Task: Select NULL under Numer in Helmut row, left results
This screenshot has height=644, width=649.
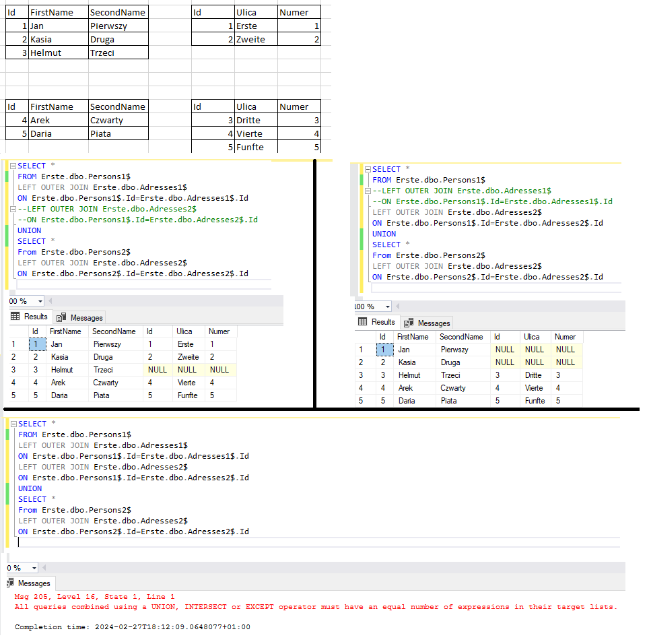Action: [x=219, y=371]
